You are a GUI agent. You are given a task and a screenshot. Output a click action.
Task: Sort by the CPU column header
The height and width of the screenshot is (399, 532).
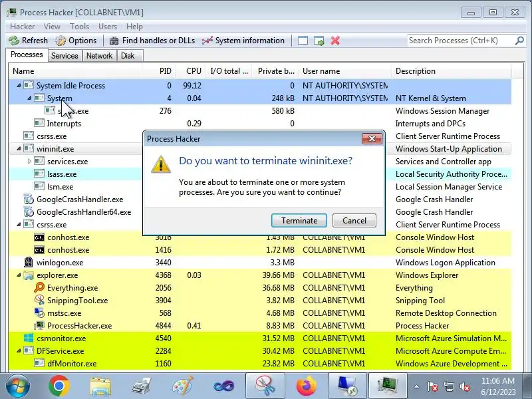coord(190,71)
